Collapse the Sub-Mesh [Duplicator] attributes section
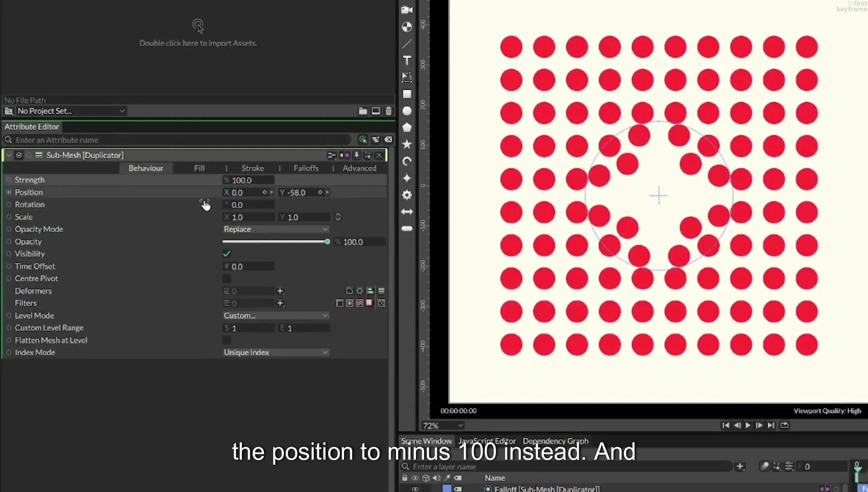 point(9,155)
